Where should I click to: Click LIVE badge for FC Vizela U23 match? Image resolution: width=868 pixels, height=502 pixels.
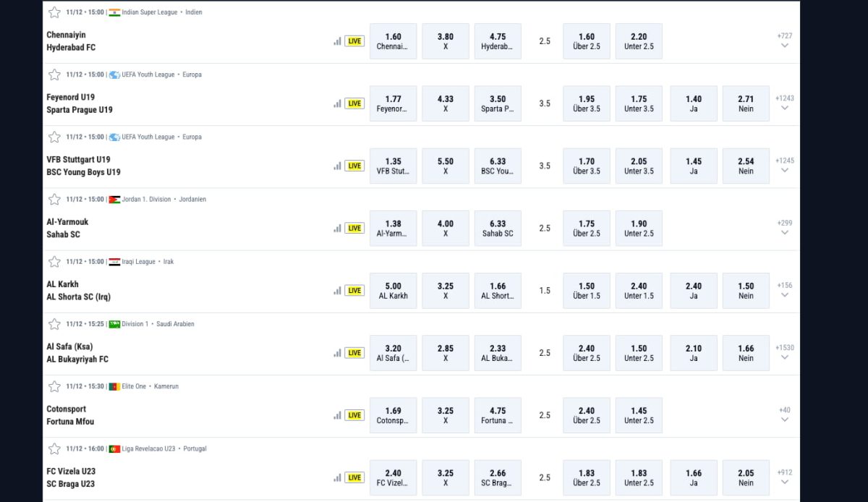pos(354,477)
